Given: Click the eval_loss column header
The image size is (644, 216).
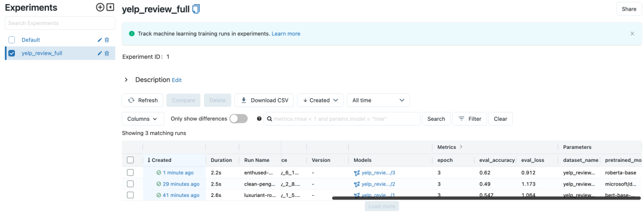Looking at the screenshot, I should pyautogui.click(x=532, y=160).
